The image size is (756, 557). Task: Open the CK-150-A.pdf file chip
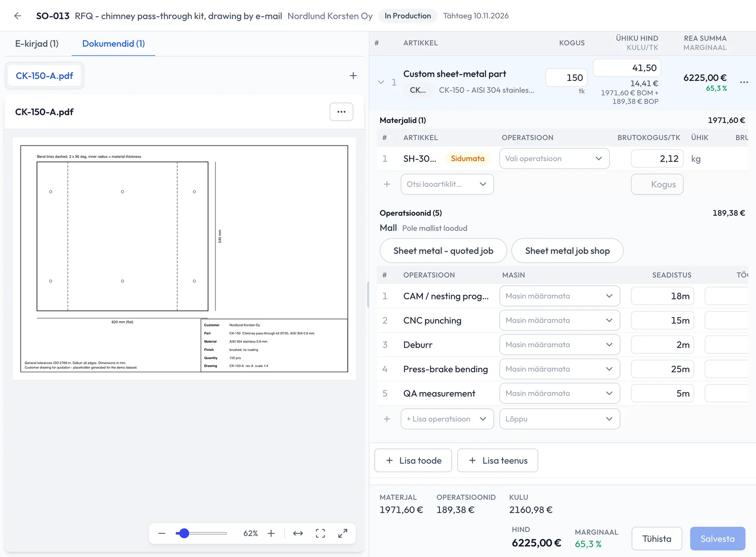point(44,76)
